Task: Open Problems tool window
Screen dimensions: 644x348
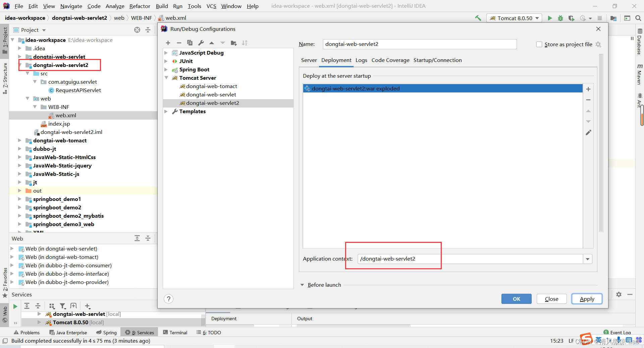Action: point(27,333)
